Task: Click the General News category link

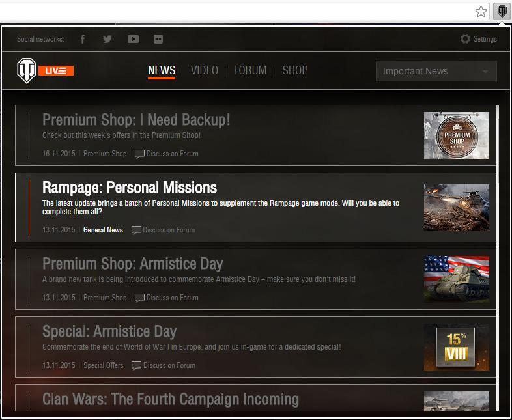Action: click(103, 230)
